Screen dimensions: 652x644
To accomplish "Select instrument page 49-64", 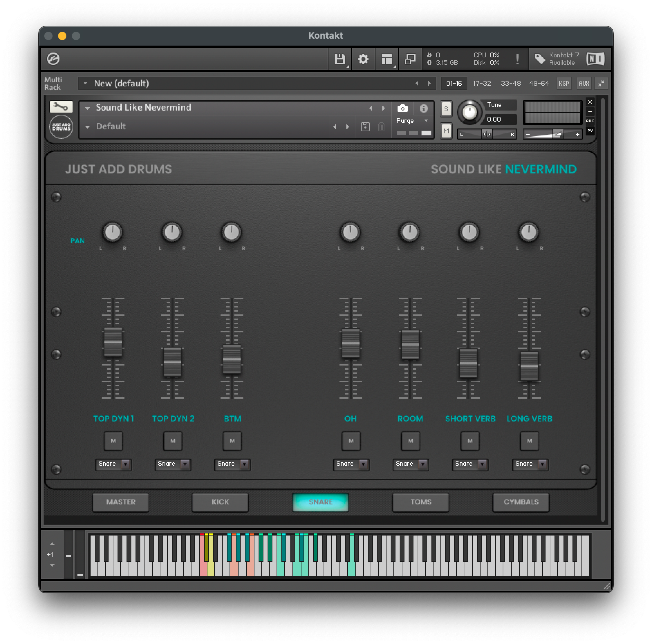I will point(539,83).
